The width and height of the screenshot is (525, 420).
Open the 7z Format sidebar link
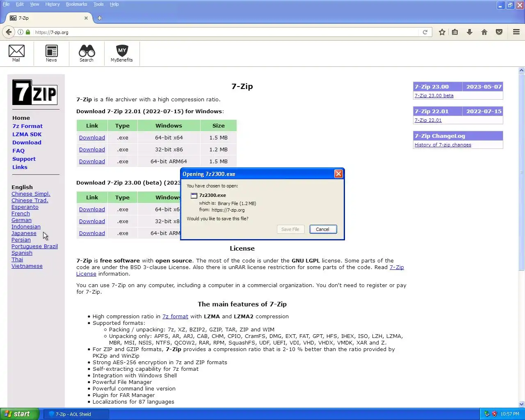click(x=27, y=126)
